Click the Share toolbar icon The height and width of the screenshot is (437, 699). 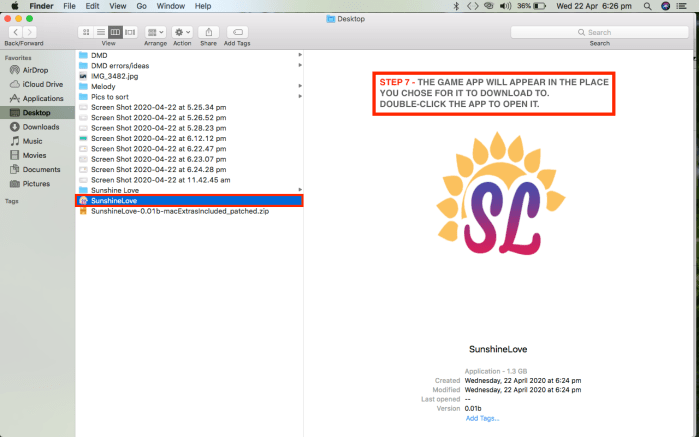[208, 32]
